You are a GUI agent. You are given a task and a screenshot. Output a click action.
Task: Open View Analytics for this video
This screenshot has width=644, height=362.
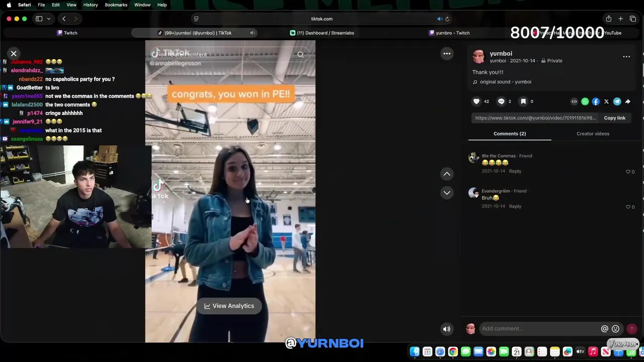pos(229,306)
